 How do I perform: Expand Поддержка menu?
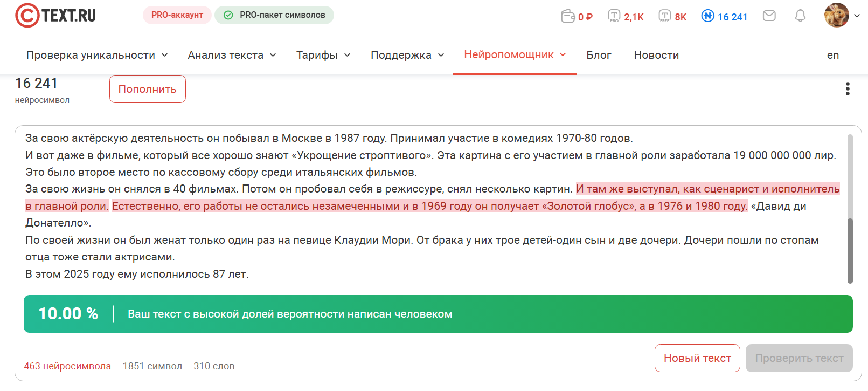pyautogui.click(x=407, y=55)
